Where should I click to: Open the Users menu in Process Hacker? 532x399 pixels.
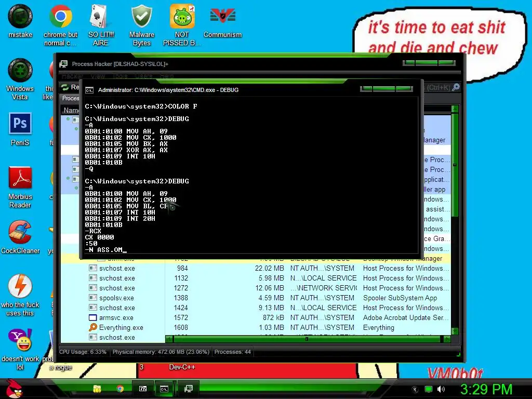coord(143,76)
